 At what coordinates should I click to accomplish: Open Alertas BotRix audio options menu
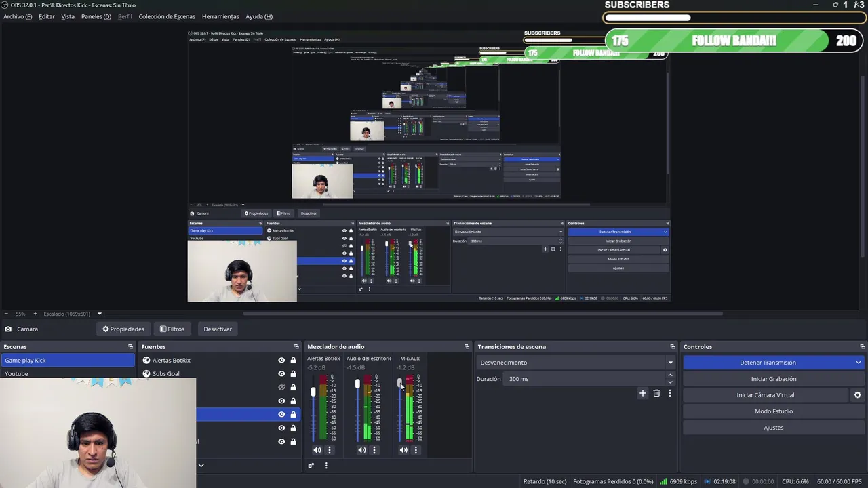tap(330, 450)
